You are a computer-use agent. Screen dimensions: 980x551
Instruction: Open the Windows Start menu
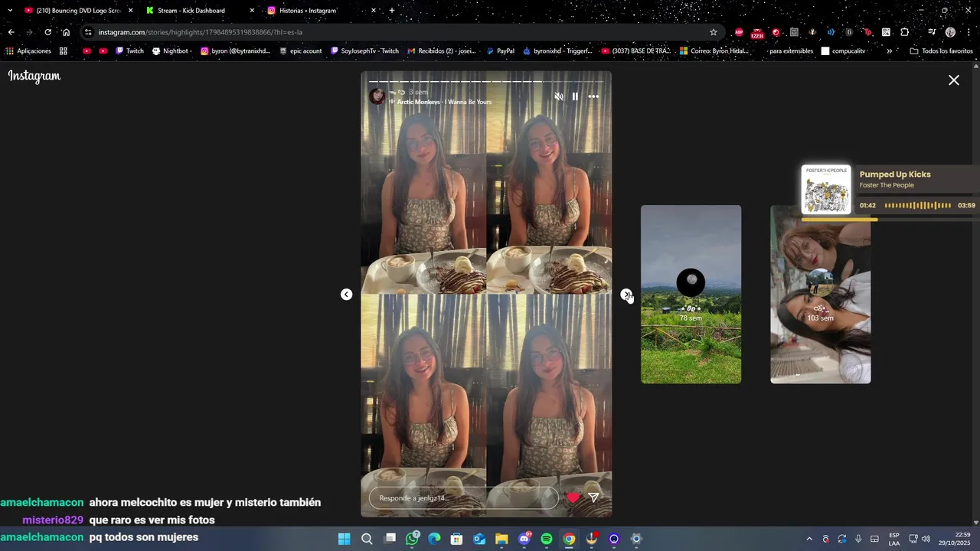[x=345, y=539]
